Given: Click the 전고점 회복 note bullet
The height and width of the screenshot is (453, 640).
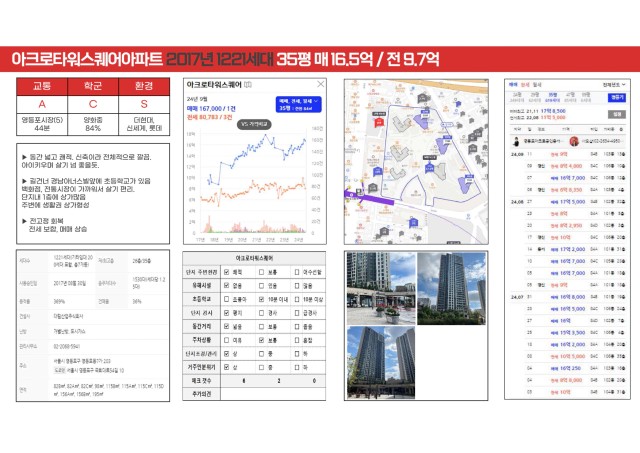Looking at the screenshot, I should (x=43, y=221).
